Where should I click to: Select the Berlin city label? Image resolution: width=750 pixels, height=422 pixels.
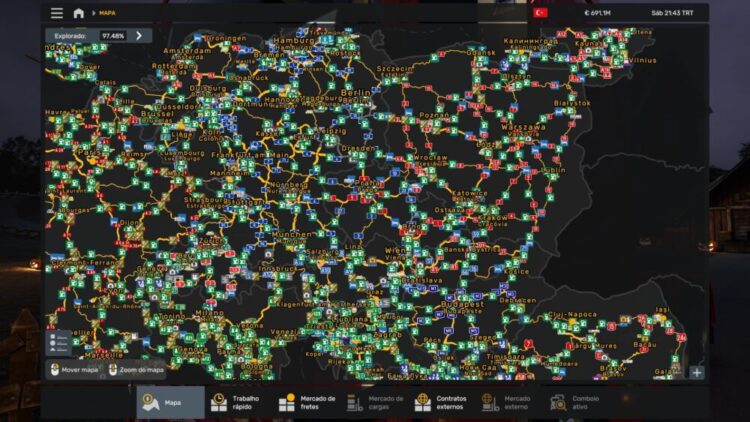(356, 92)
